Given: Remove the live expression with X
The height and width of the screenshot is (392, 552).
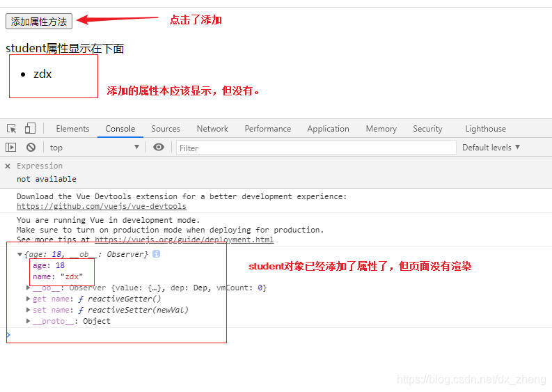Looking at the screenshot, I should pyautogui.click(x=8, y=166).
